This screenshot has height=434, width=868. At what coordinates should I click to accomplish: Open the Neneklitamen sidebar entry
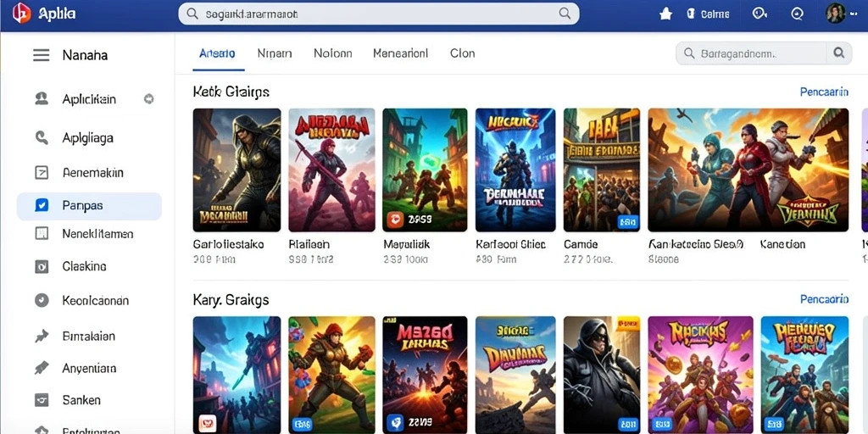coord(89,234)
